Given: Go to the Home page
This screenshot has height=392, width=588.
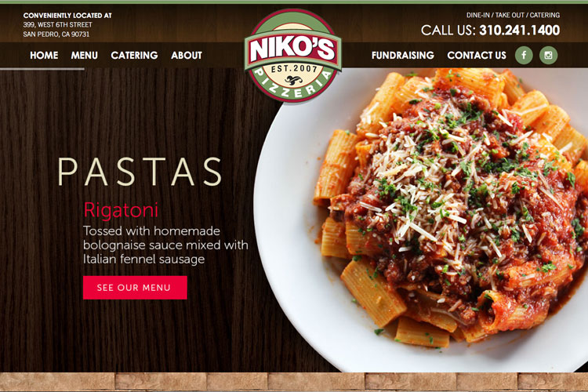Looking at the screenshot, I should 44,55.
